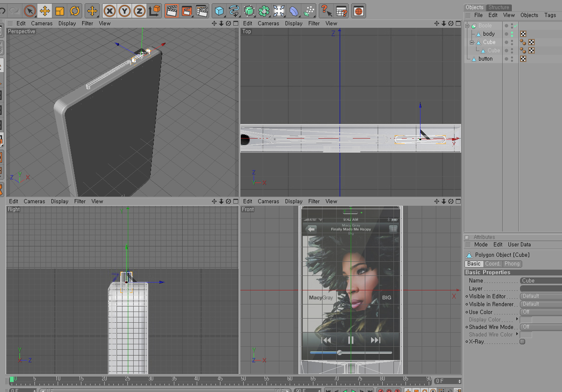Open the Coord. attributes tab
562x392 pixels.
pos(493,264)
